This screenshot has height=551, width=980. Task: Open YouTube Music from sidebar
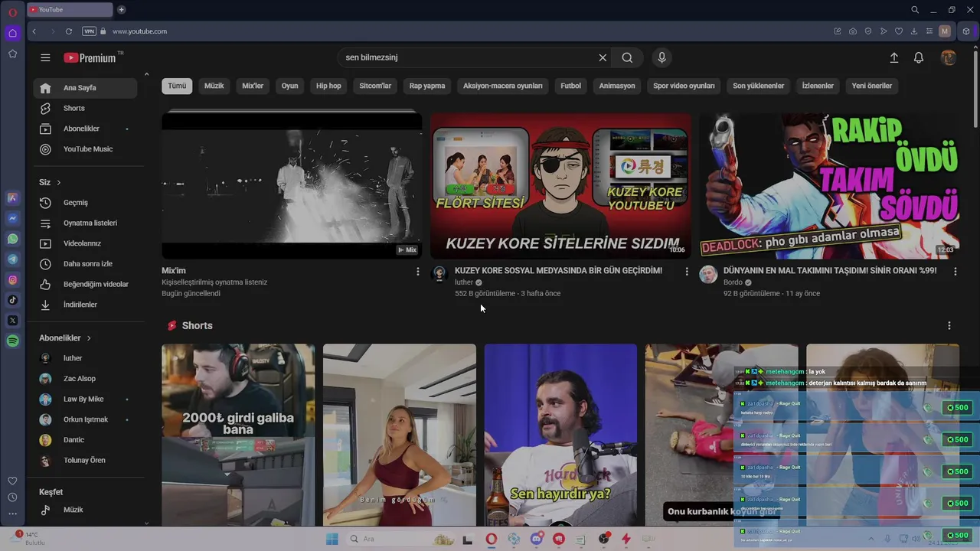point(85,149)
